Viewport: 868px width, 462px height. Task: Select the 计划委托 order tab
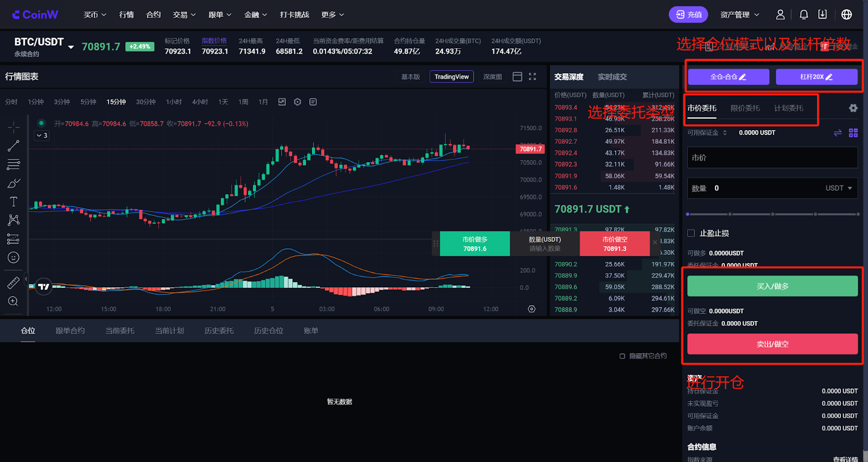point(789,108)
